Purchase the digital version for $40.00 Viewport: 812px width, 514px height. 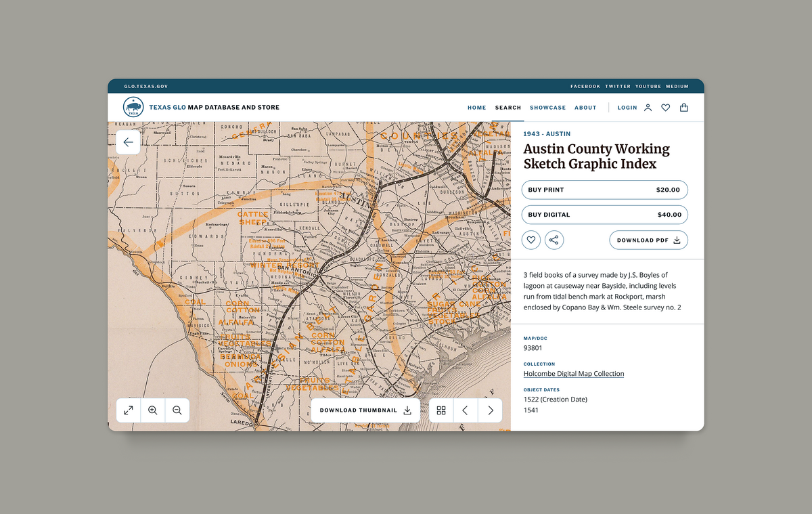tap(604, 214)
